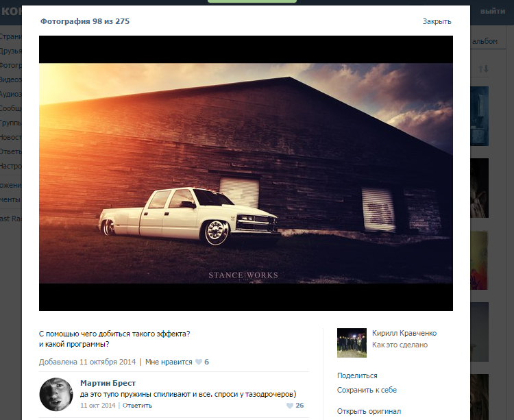Image resolution: width=514 pixels, height=420 pixels.
Task: Open Мартин Брест's profile name link
Action: (108, 383)
